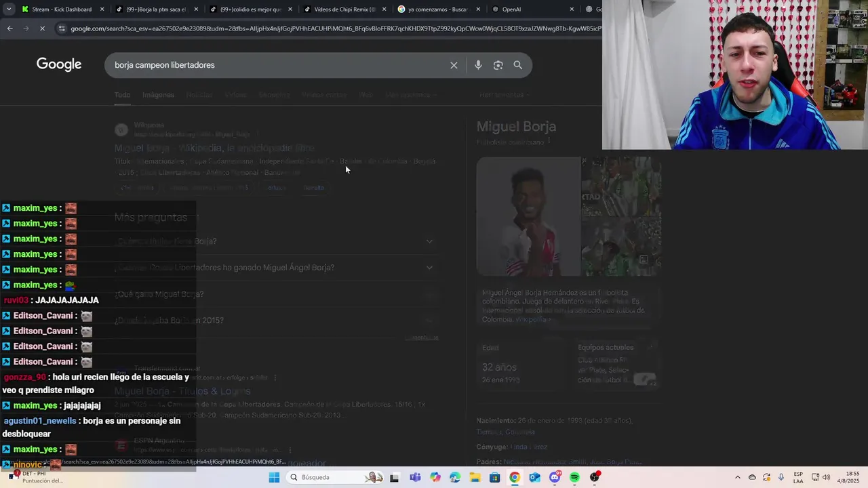Open the main Miguel Borja portrait image
868x488 pixels.
[528, 216]
